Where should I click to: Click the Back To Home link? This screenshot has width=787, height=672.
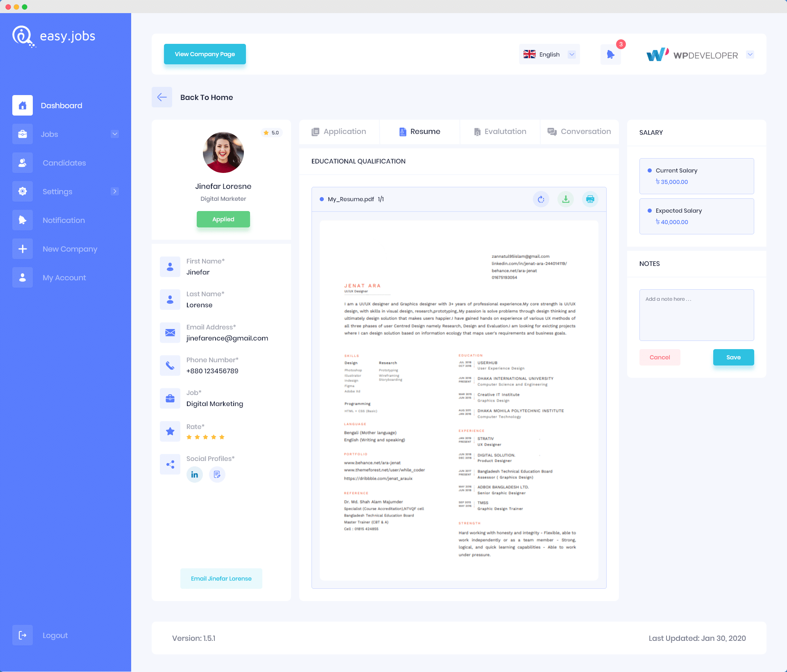pos(207,98)
